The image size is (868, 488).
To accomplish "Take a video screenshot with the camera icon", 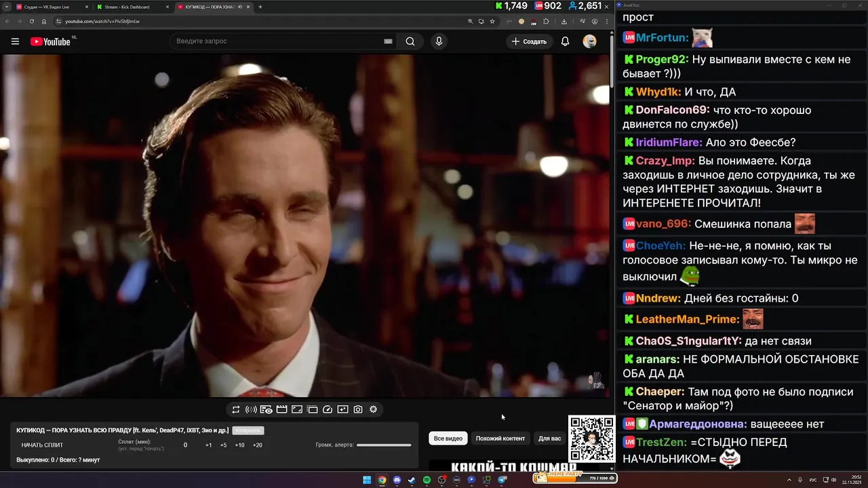I will pos(358,409).
